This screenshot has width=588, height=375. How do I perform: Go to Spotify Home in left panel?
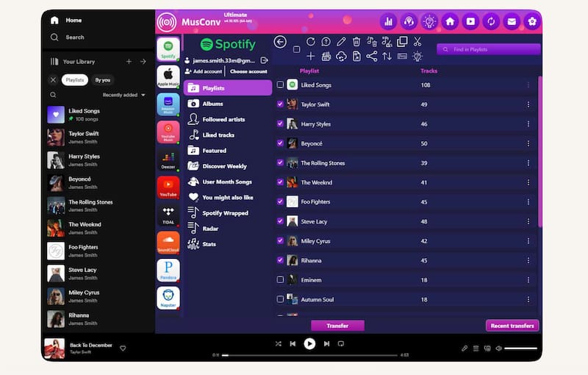coord(66,21)
